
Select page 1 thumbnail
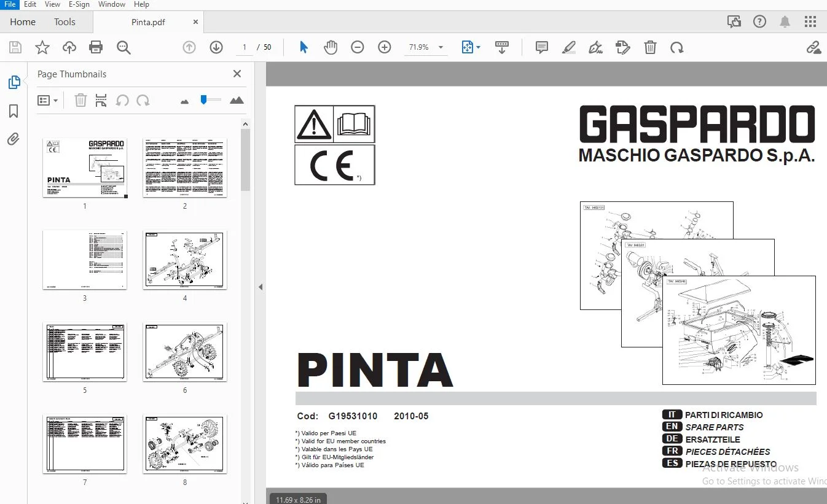85,168
